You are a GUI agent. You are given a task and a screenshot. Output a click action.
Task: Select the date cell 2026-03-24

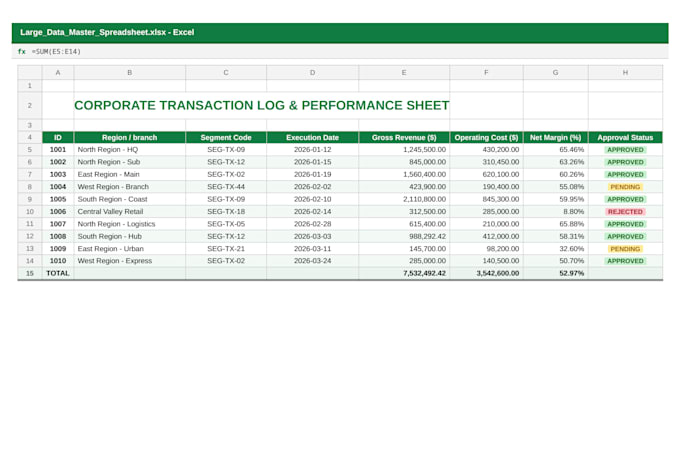(312, 261)
